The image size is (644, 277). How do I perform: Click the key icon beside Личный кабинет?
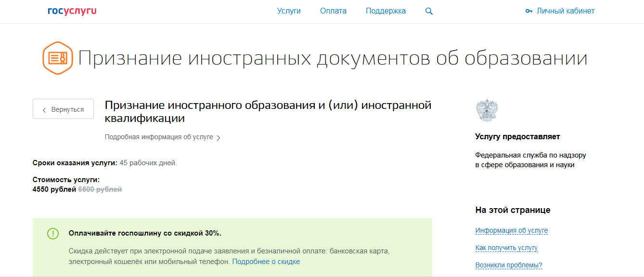pyautogui.click(x=529, y=11)
